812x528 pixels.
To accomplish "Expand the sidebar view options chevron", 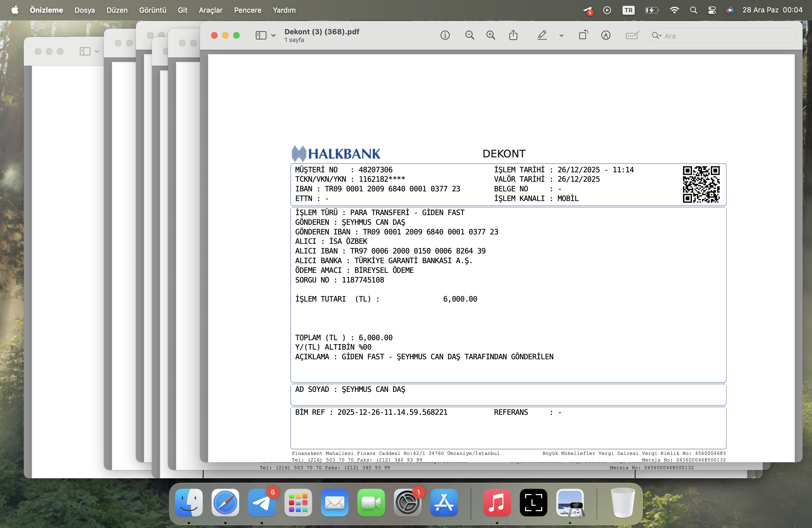I will (273, 35).
